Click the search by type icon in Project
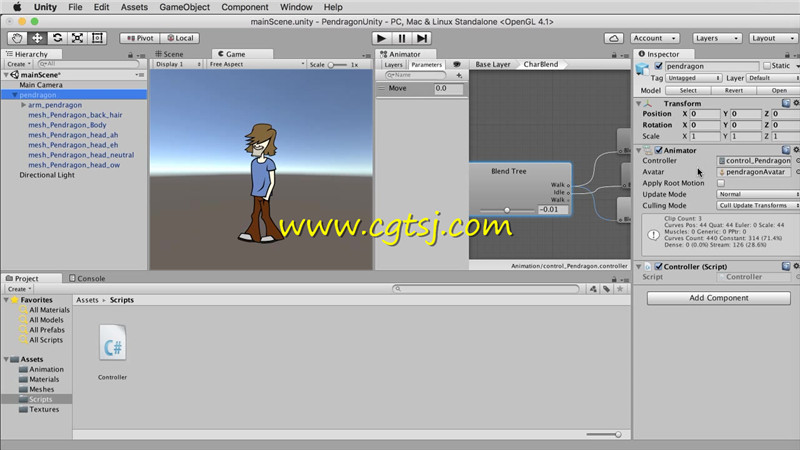 pyautogui.click(x=593, y=289)
